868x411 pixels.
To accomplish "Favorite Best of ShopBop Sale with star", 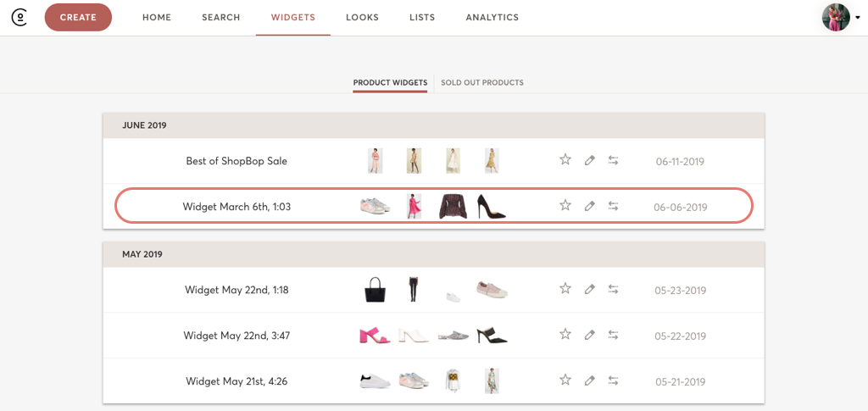I will [x=565, y=159].
